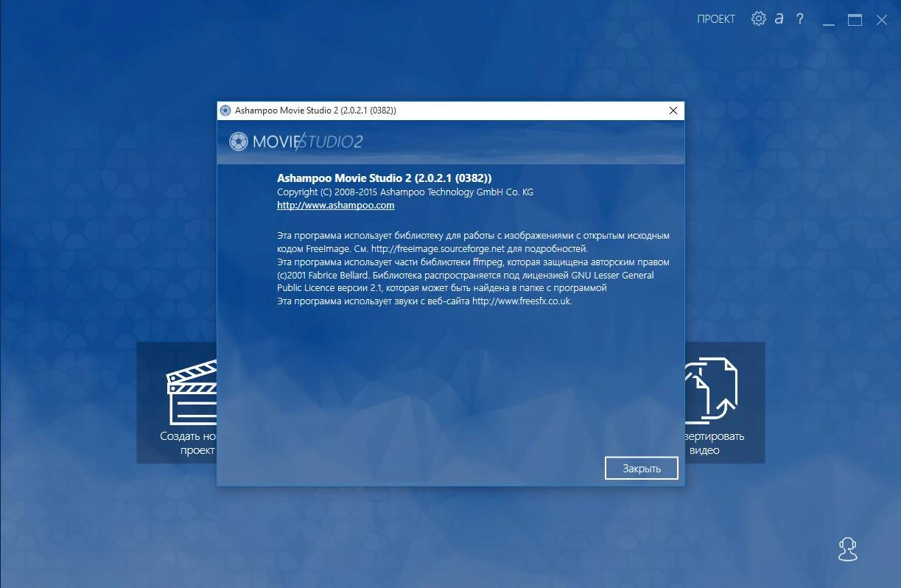
Task: Click the Movie Studio 2 logo
Action: coord(295,141)
